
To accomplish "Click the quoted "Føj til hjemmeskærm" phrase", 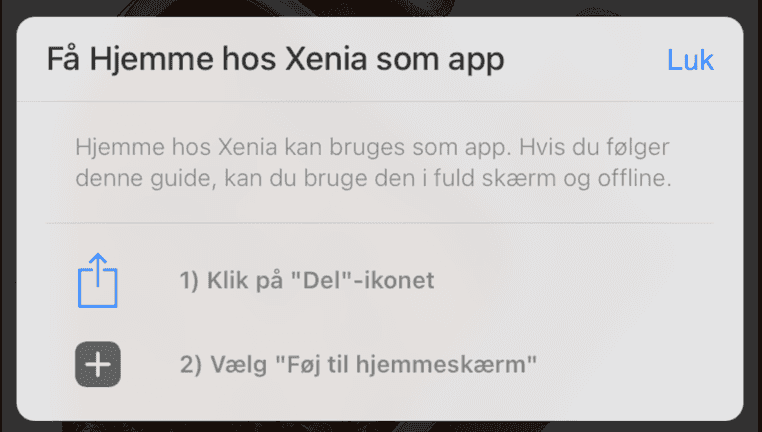I will 406,363.
